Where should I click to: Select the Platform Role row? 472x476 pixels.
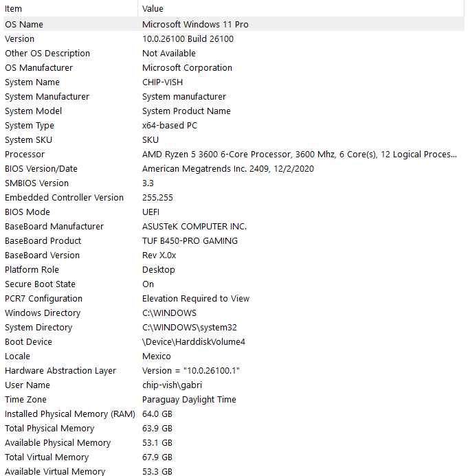coord(234,269)
